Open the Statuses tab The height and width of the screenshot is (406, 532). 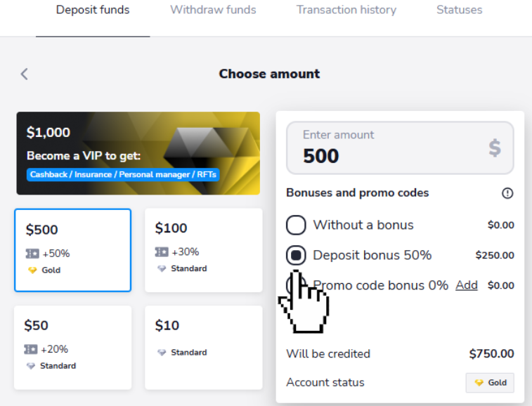[x=460, y=10]
